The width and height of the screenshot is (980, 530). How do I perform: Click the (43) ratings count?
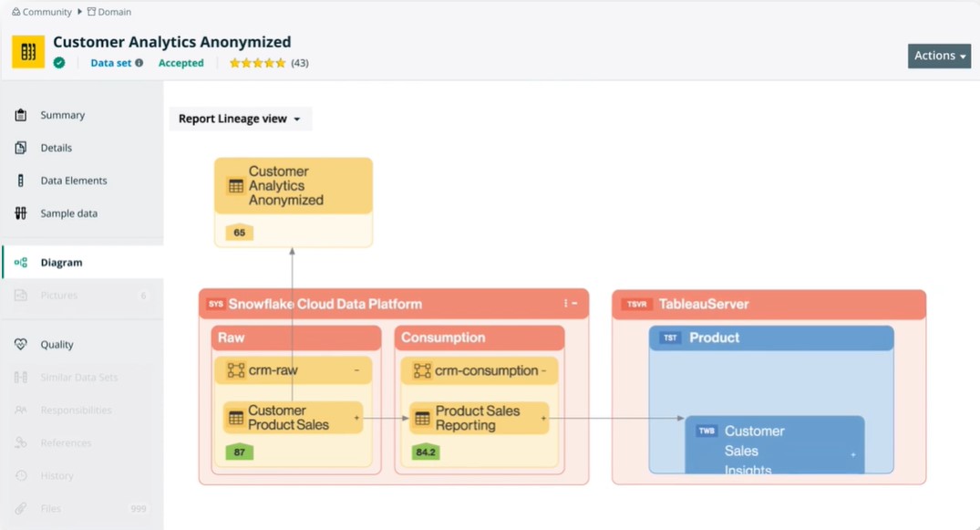300,63
